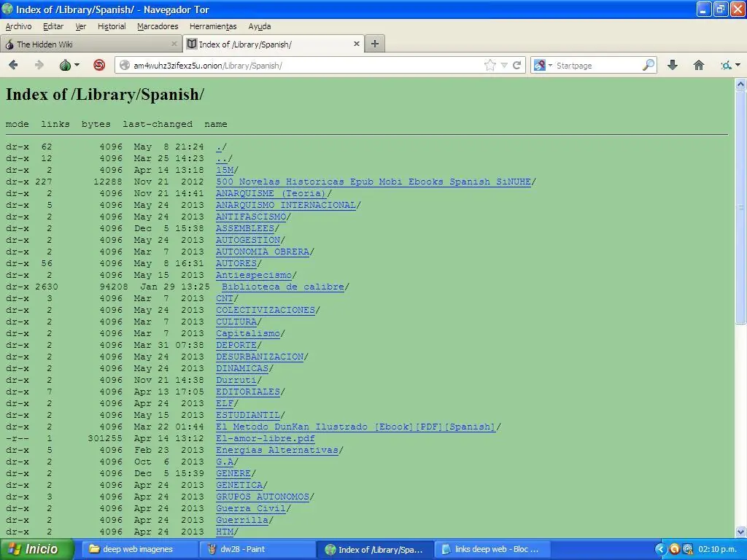Go to the Home page
This screenshot has width=747, height=560.
pyautogui.click(x=698, y=65)
